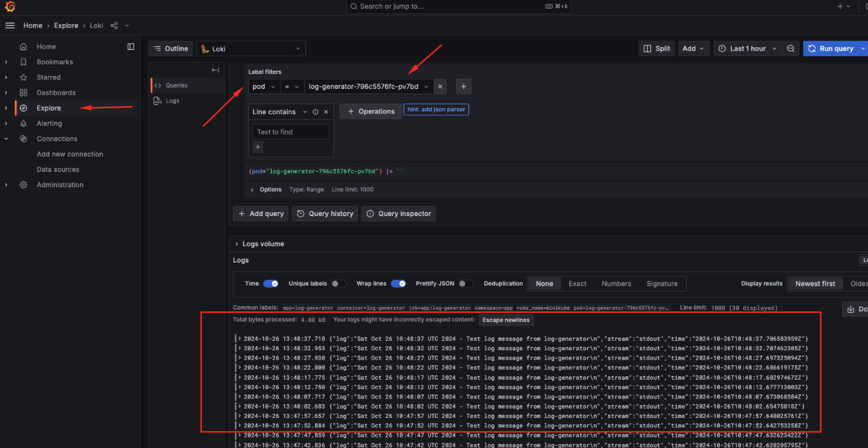Image resolution: width=868 pixels, height=448 pixels.
Task: Click the Starred star icon
Action: [x=24, y=77]
